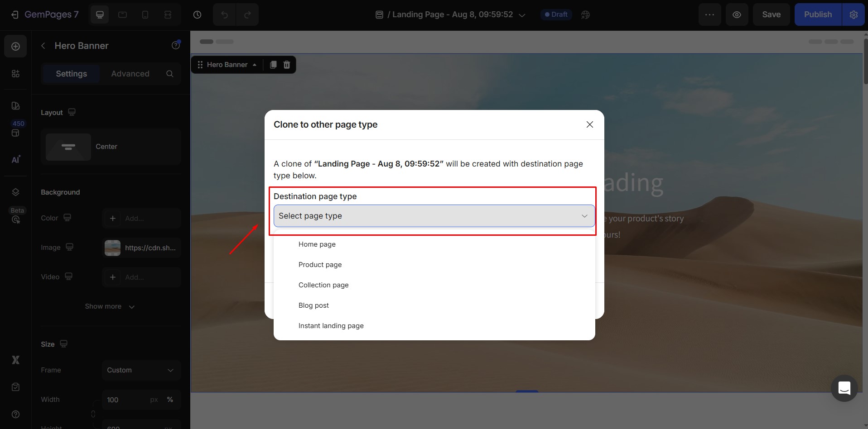868x429 pixels.
Task: Open the Landing Page title chevron dropdown
Action: tap(521, 14)
